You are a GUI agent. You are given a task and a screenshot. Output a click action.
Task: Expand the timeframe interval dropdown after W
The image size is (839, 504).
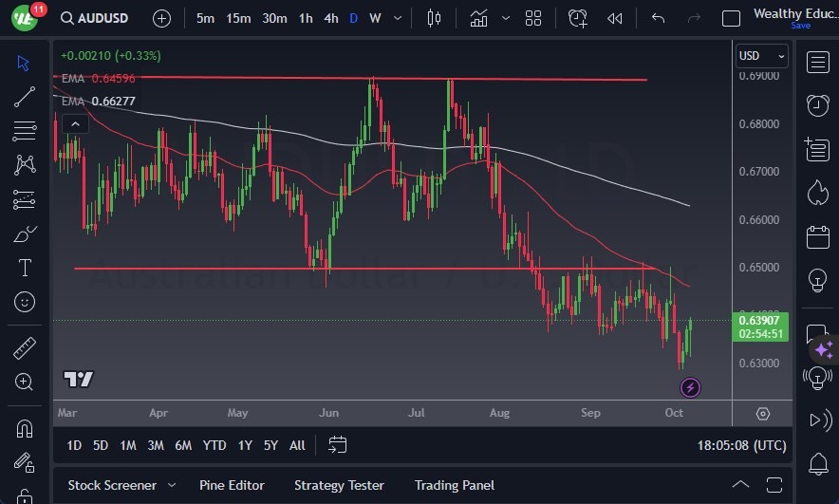point(399,18)
